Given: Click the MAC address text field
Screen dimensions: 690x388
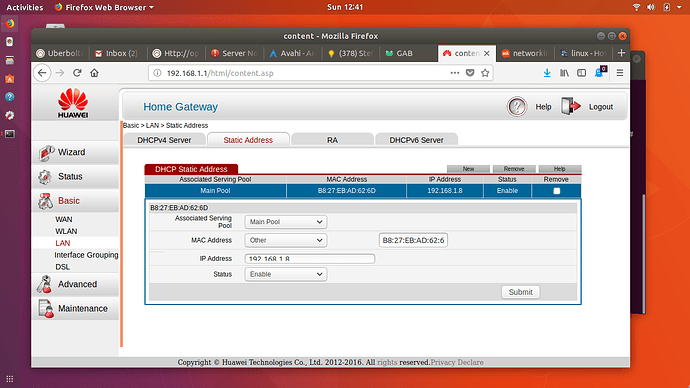Looking at the screenshot, I should pos(413,240).
